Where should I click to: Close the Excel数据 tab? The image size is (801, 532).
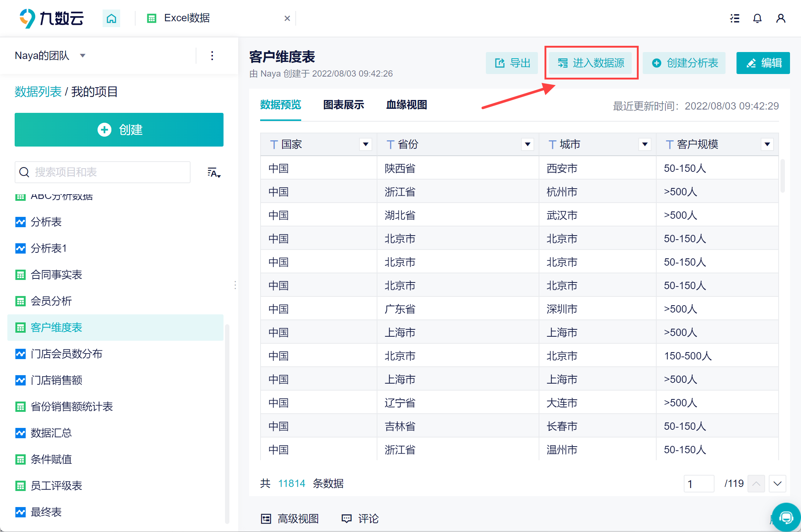click(x=287, y=18)
